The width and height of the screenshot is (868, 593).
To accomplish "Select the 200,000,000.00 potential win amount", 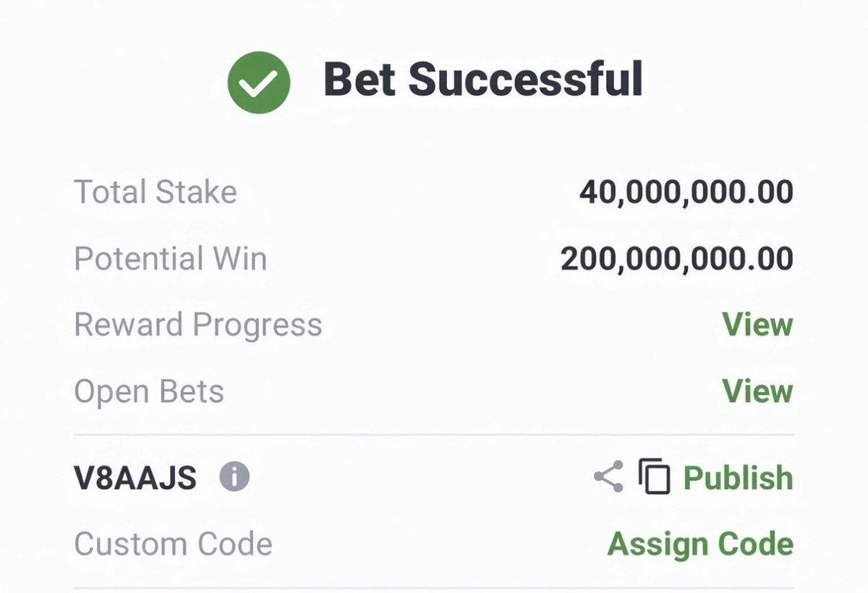I will pyautogui.click(x=677, y=259).
